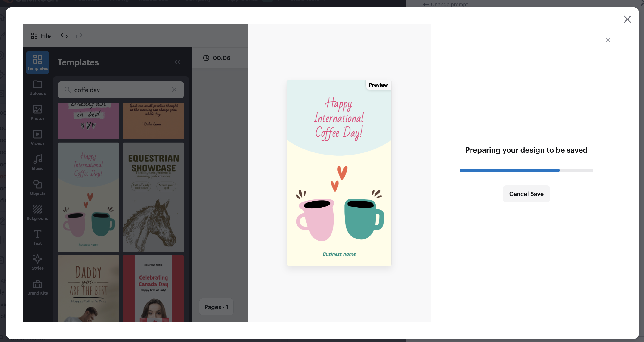Image resolution: width=644 pixels, height=342 pixels.
Task: Open the Photos sidebar panel
Action: (37, 113)
